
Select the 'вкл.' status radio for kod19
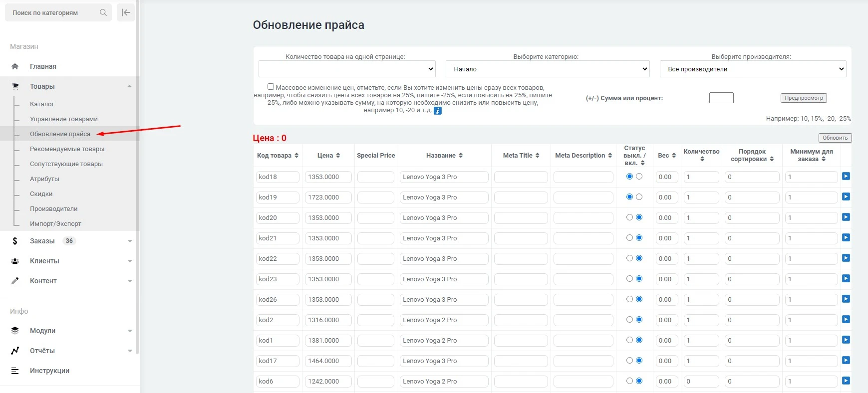coord(639,197)
